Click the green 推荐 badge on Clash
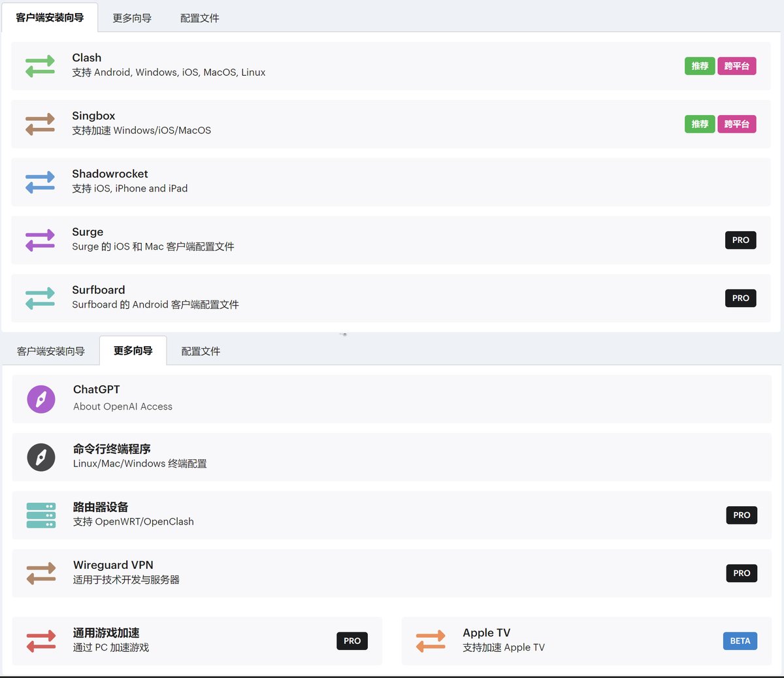 700,66
